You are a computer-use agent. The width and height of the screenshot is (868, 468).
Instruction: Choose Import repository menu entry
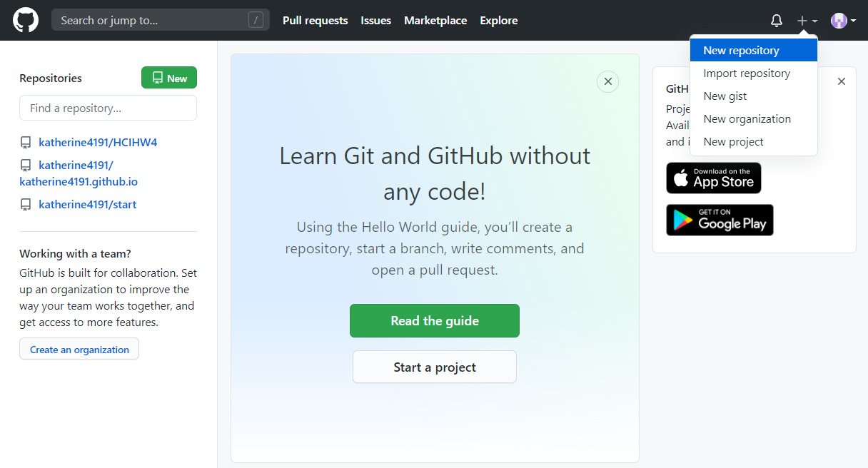pyautogui.click(x=754, y=73)
